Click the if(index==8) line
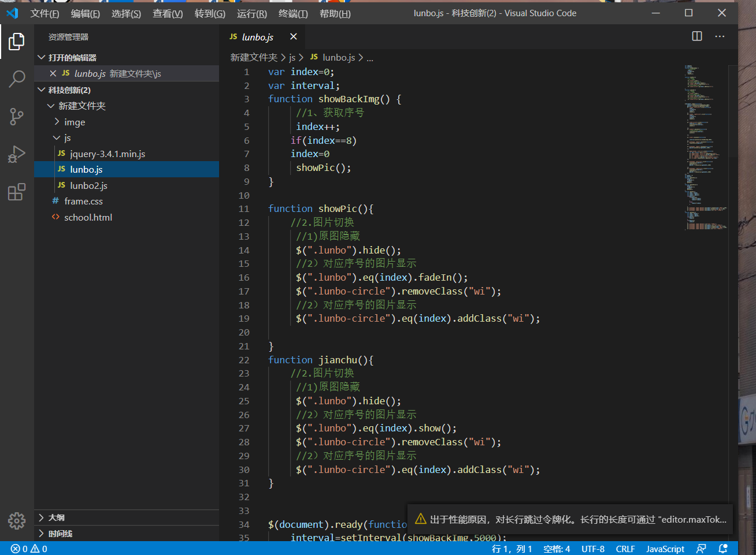Screen dimensions: 756x555 click(x=324, y=140)
